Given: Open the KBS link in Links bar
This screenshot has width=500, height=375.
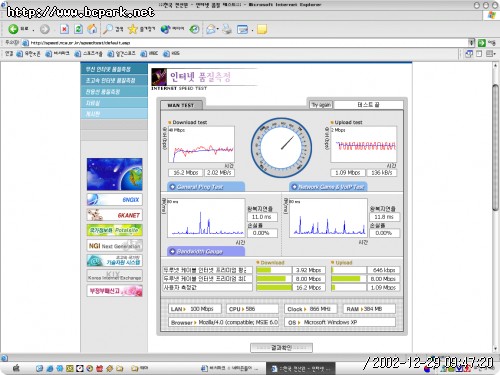Looking at the screenshot, I should [x=171, y=53].
